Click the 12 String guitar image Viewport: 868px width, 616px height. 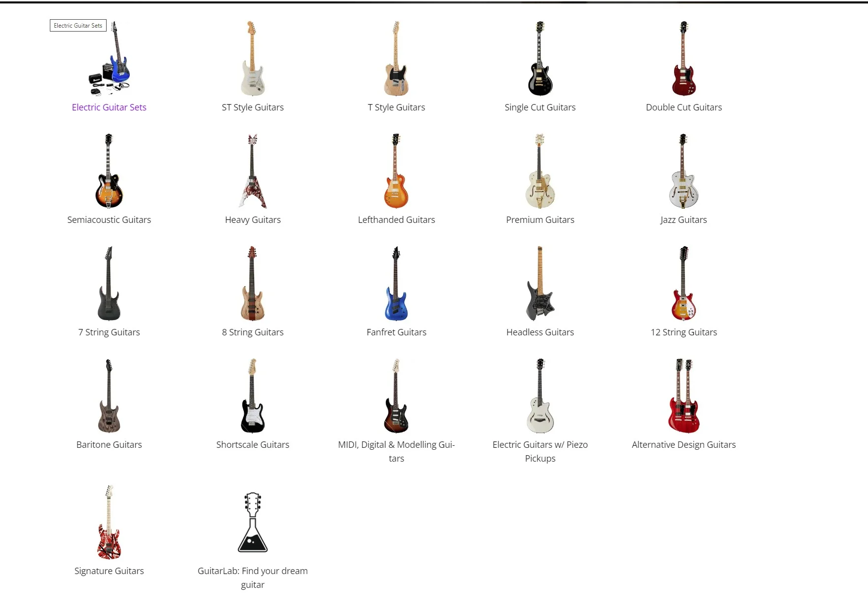pyautogui.click(x=683, y=284)
